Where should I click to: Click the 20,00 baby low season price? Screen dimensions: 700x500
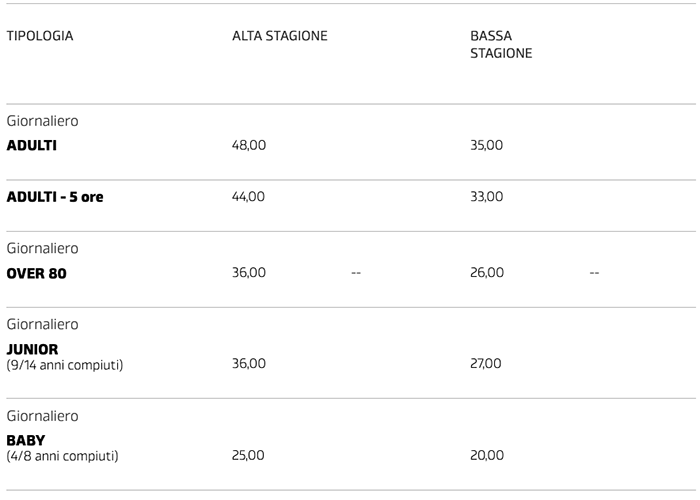click(487, 455)
